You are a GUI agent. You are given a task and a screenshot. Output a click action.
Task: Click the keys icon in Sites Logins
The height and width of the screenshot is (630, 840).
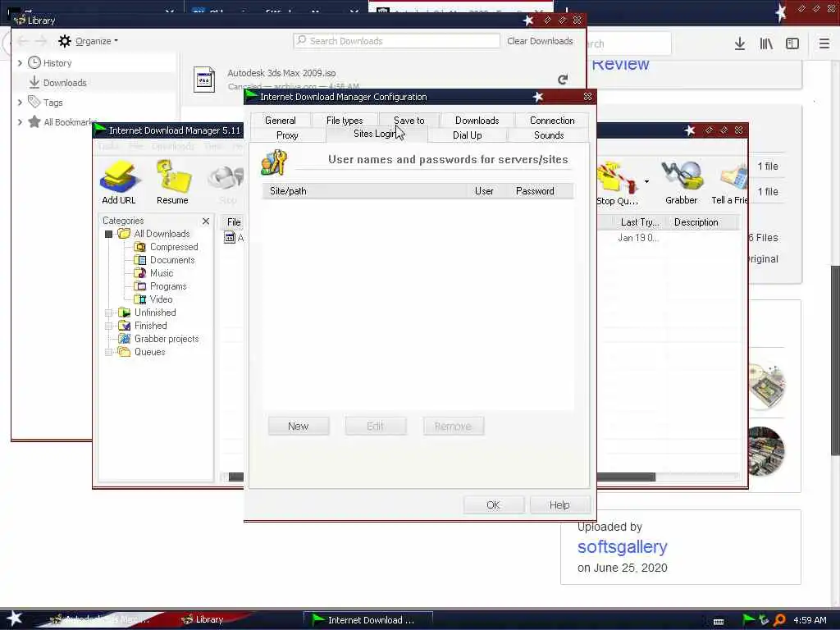click(x=274, y=162)
